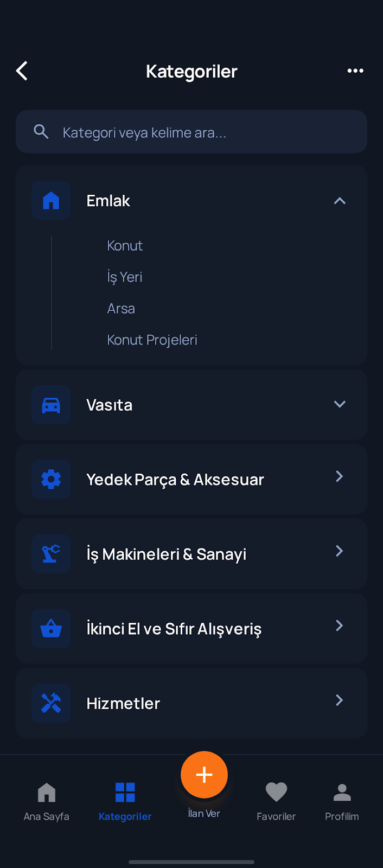Tap the Hizmetler crossed tools icon
This screenshot has height=868, width=383.
click(x=50, y=703)
